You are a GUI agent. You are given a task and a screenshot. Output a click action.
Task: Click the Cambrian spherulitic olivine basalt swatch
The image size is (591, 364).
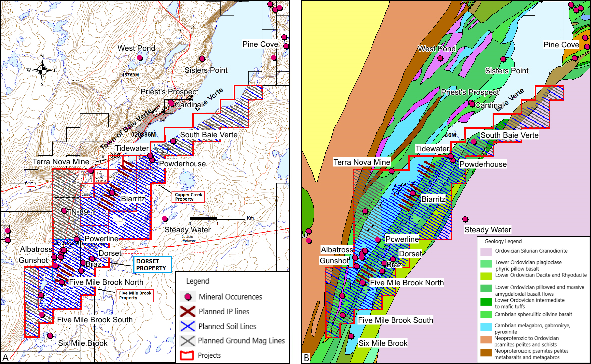tap(486, 314)
